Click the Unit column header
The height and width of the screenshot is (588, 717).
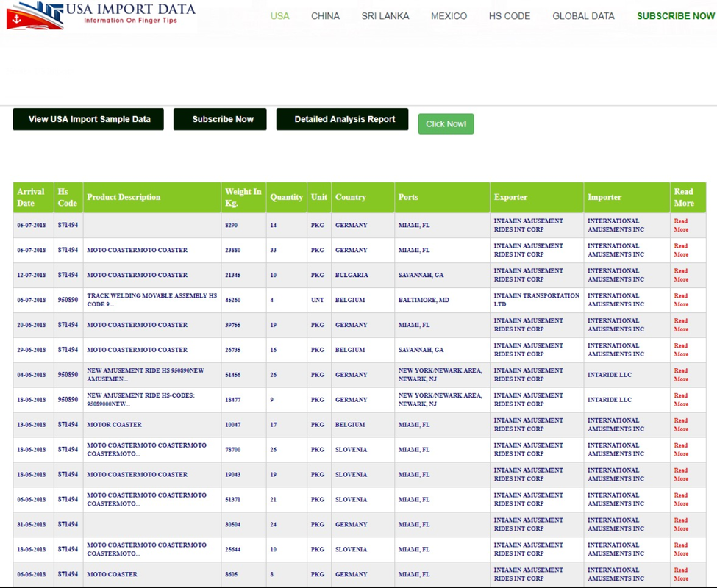pos(319,198)
